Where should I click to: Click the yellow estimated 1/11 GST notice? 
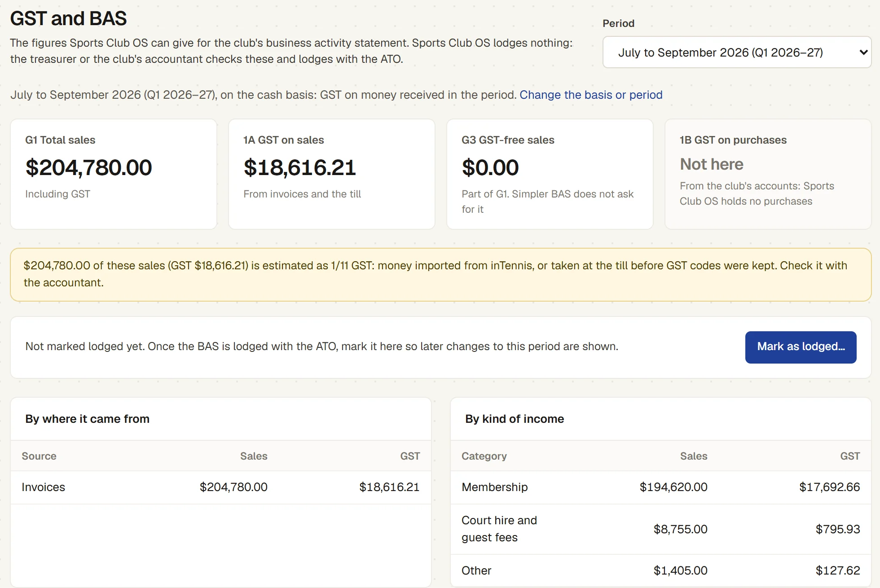(x=440, y=274)
